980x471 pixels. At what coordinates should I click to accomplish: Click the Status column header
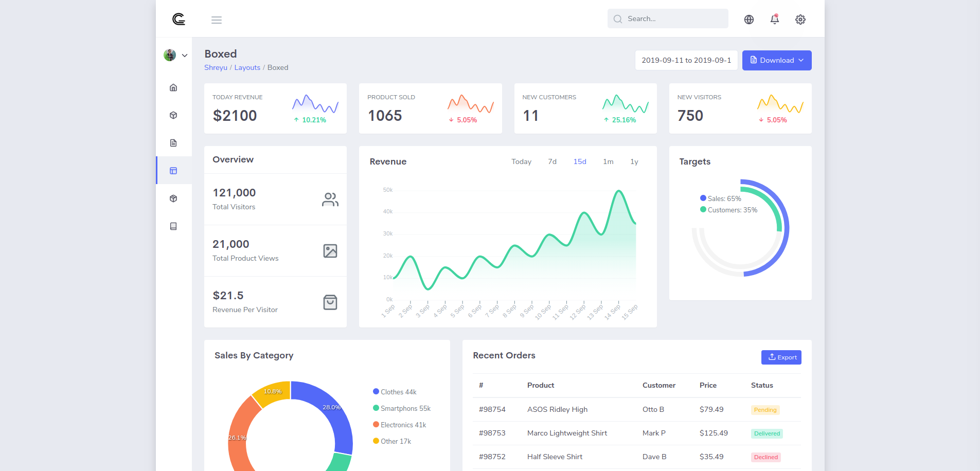point(762,385)
